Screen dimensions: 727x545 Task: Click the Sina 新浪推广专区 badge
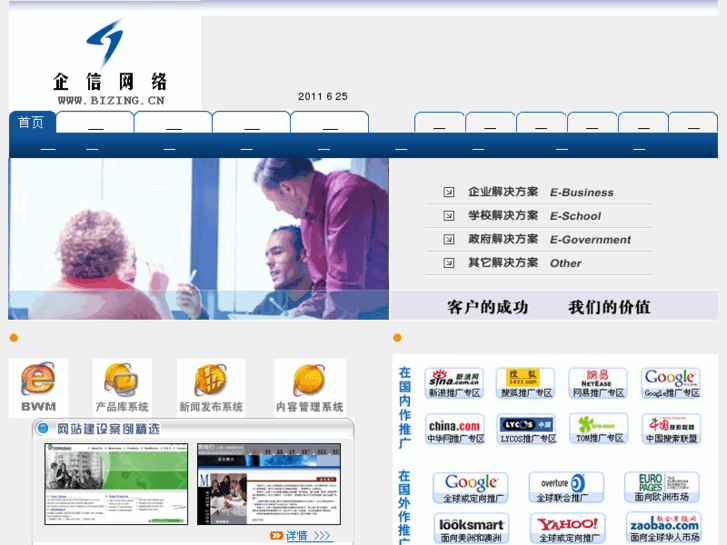[454, 383]
